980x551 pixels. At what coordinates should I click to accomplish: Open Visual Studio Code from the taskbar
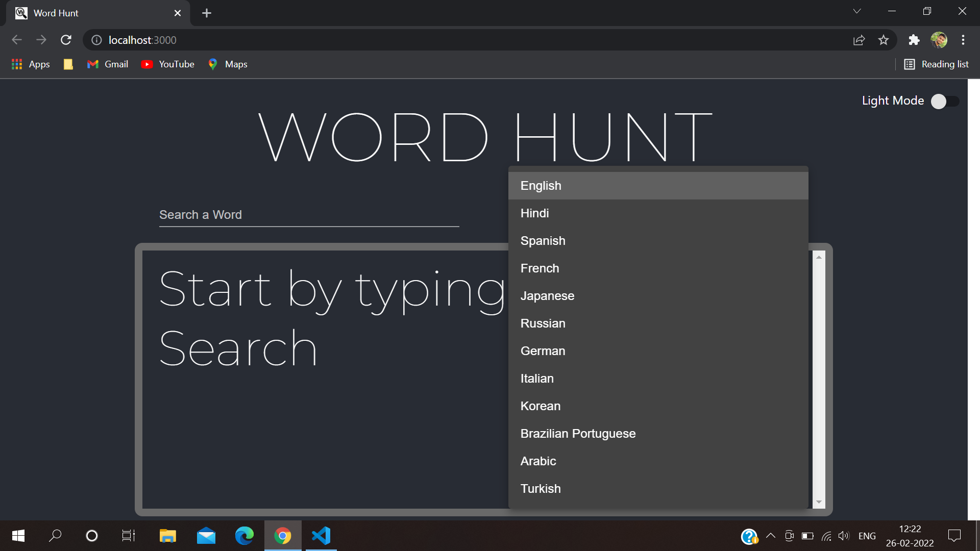(x=321, y=536)
